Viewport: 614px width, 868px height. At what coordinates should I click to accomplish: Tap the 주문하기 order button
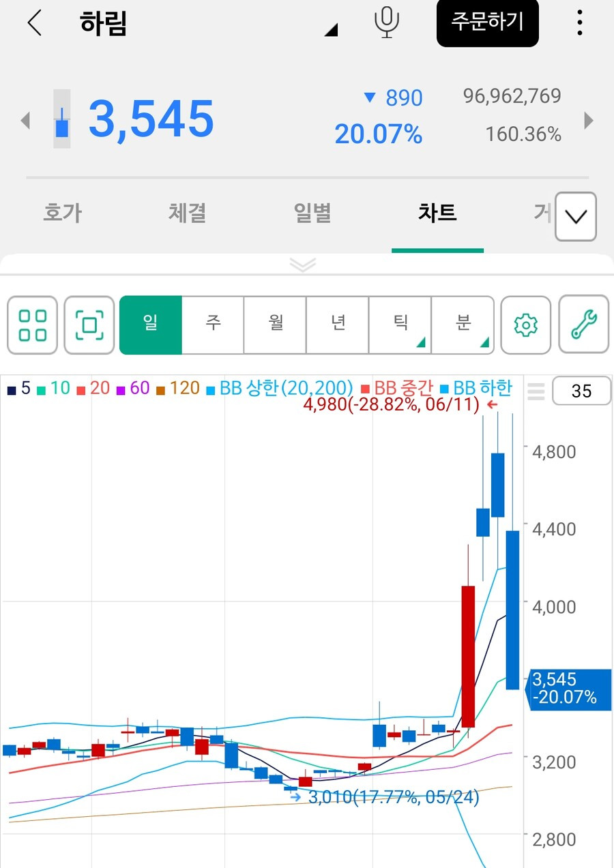(488, 23)
